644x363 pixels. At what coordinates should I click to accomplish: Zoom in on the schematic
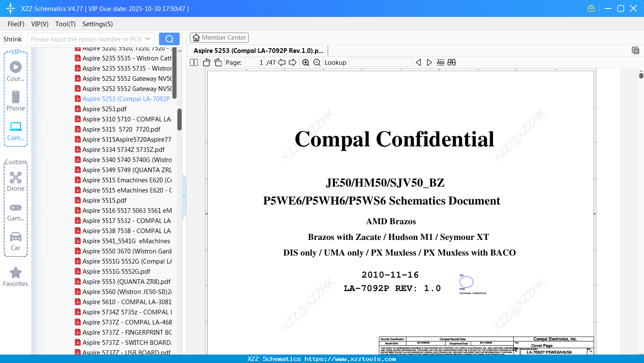tap(306, 63)
